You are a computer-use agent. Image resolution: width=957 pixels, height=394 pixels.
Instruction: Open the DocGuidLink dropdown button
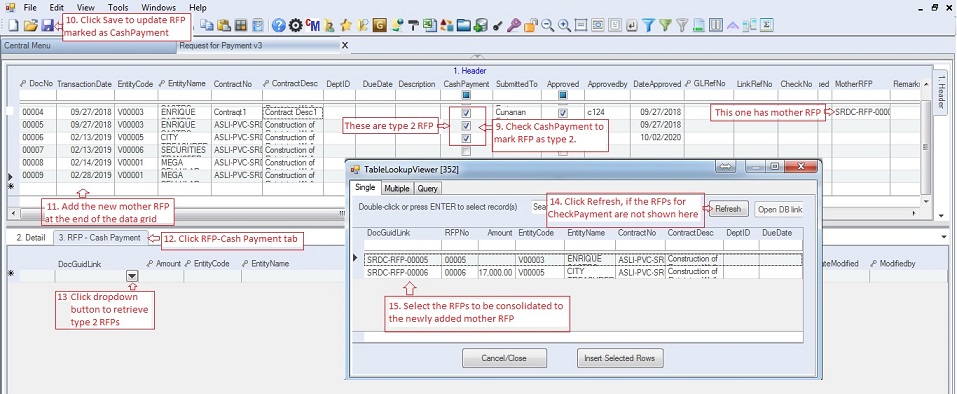132,276
